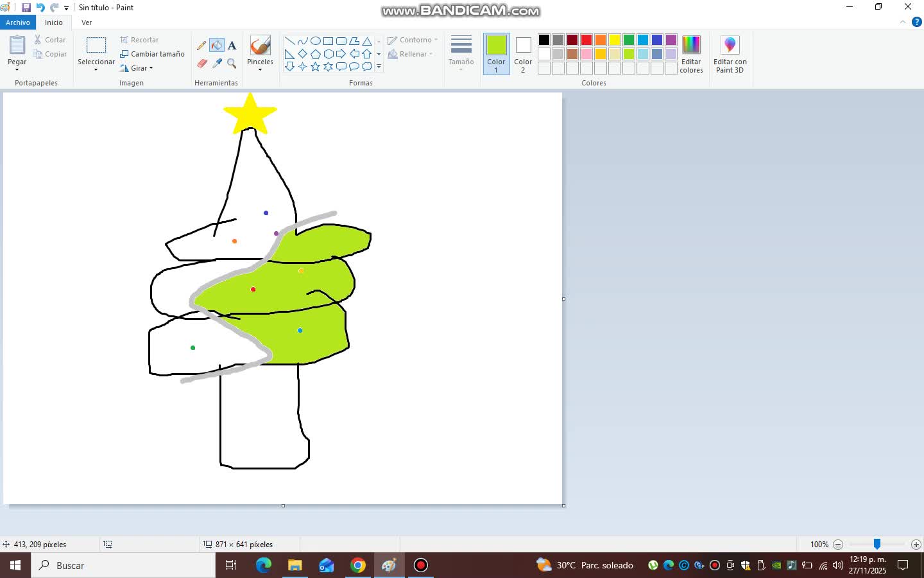Select the text tool
924x578 pixels.
[x=232, y=45]
